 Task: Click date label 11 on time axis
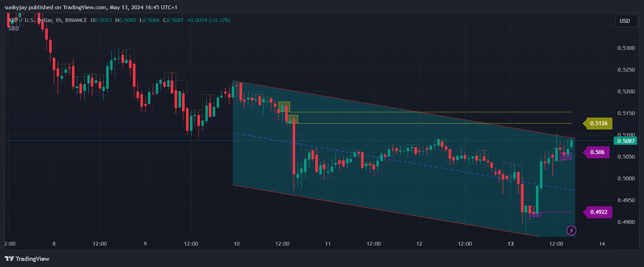point(328,244)
